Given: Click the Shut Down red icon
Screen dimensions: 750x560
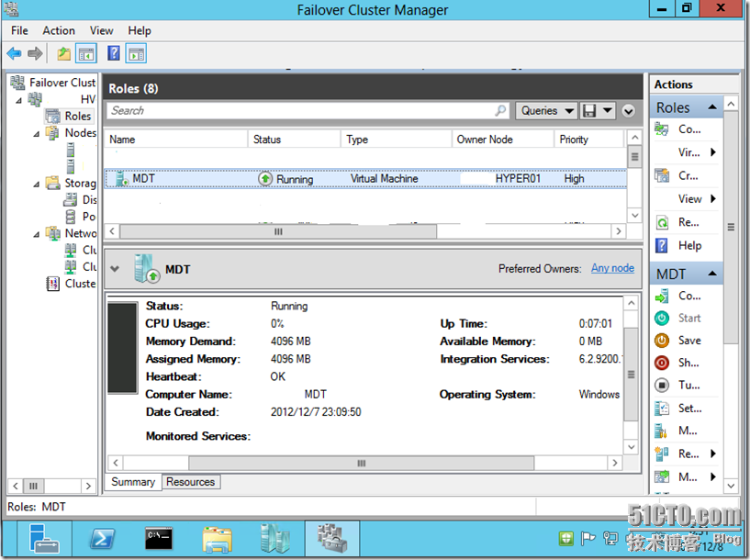Looking at the screenshot, I should pyautogui.click(x=662, y=363).
